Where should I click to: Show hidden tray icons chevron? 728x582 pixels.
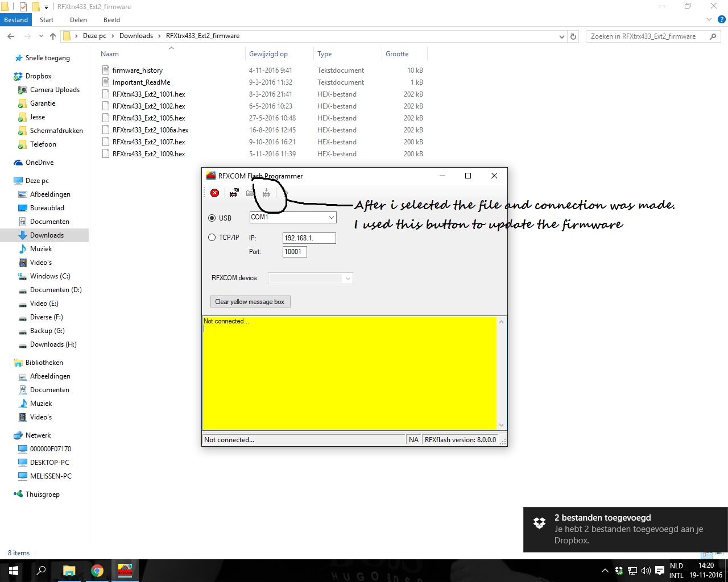coord(605,571)
